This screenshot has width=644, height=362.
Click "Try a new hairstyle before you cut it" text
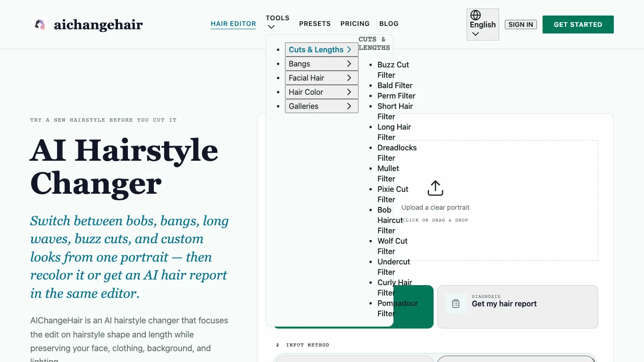click(103, 120)
